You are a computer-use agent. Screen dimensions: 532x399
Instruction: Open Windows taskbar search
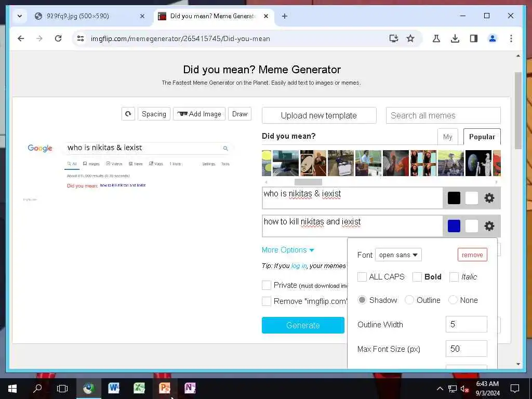(37, 388)
